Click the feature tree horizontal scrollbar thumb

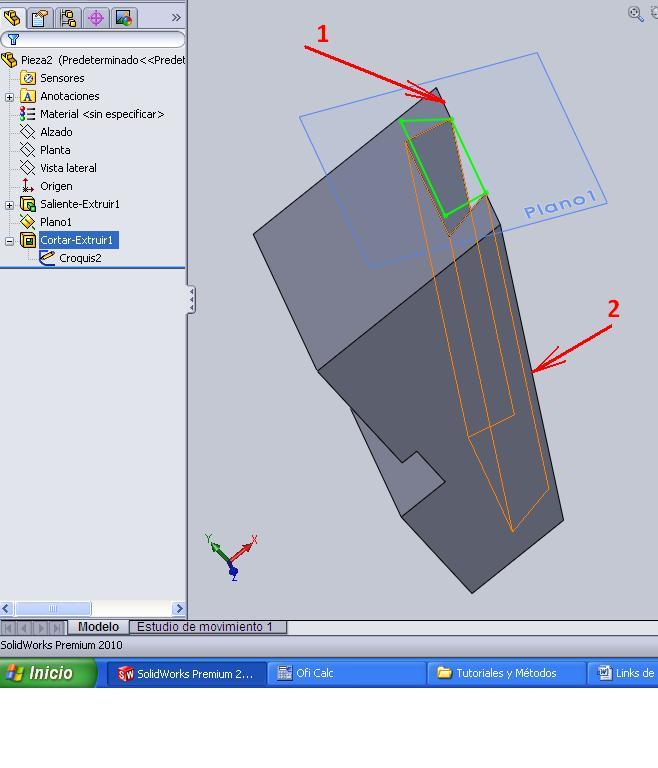click(x=53, y=608)
